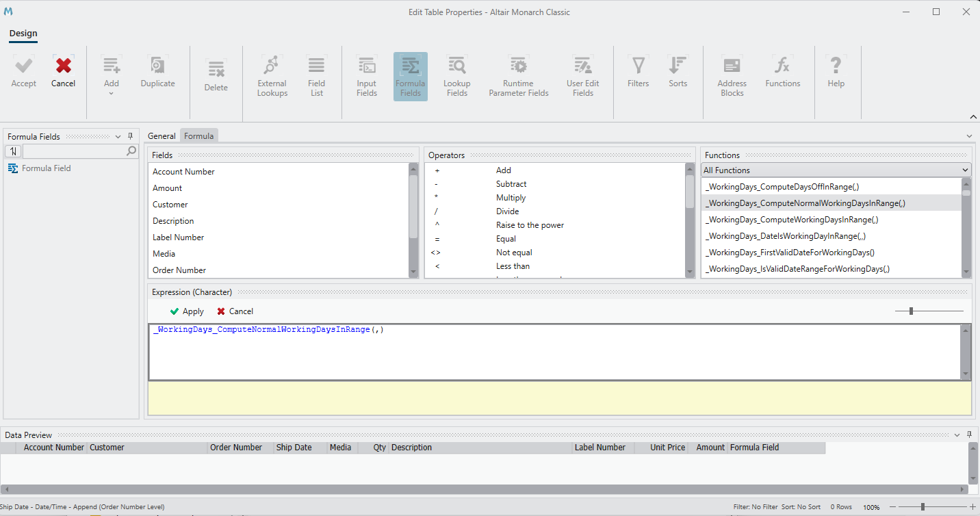Switch to the Design ribbon tab
Viewport: 980px width, 516px height.
pos(23,34)
